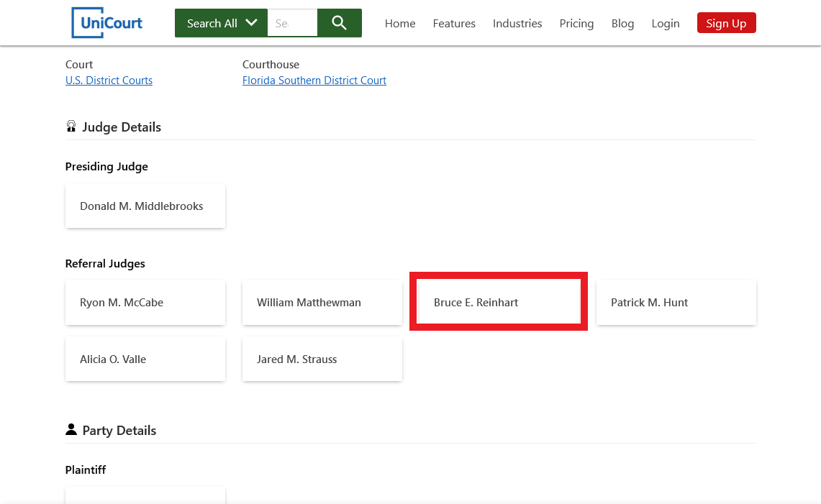Viewport: 821px width, 504px height.
Task: Select referral judge Patrick M. Hunt
Action: point(676,303)
